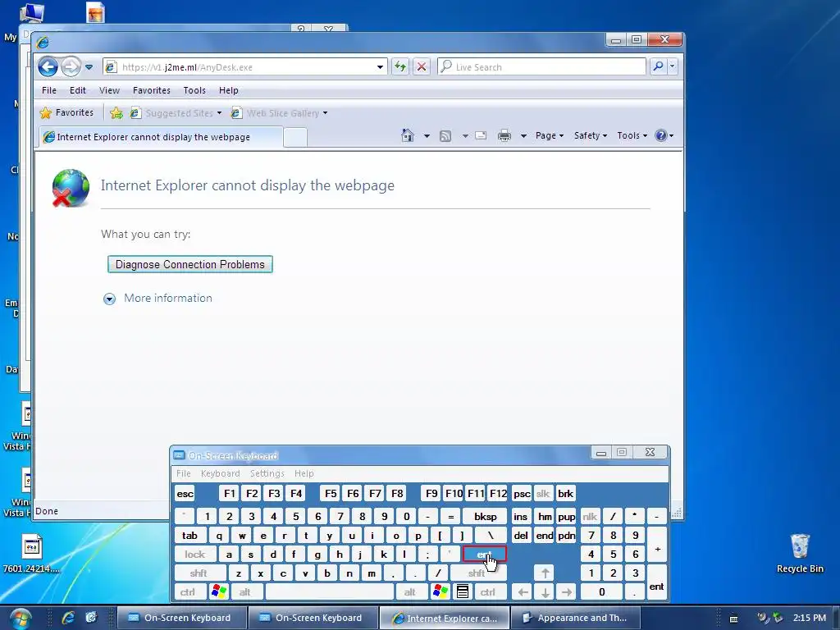The width and height of the screenshot is (840, 630).
Task: Open the Safety dropdown in command bar
Action: click(x=591, y=135)
